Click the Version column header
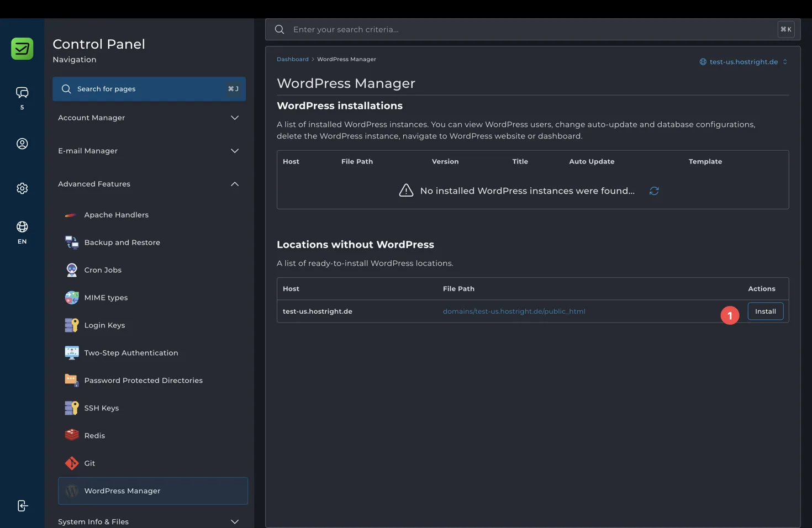812x528 pixels. coord(445,162)
